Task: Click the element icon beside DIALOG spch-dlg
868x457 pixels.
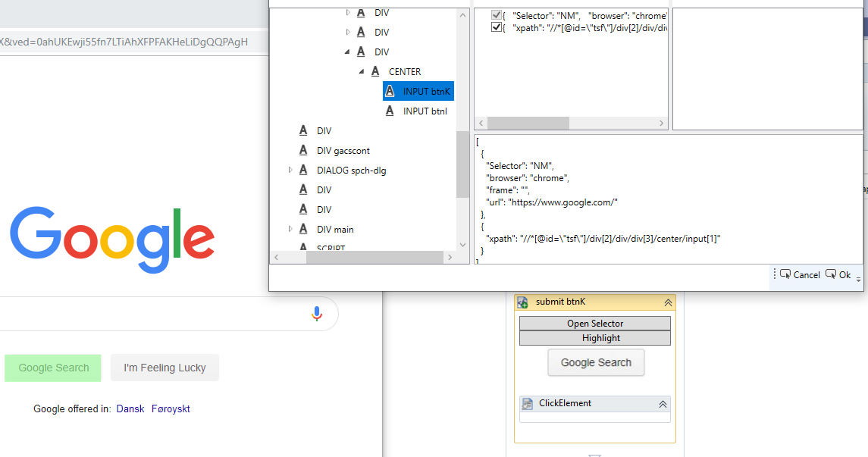Action: [x=303, y=170]
